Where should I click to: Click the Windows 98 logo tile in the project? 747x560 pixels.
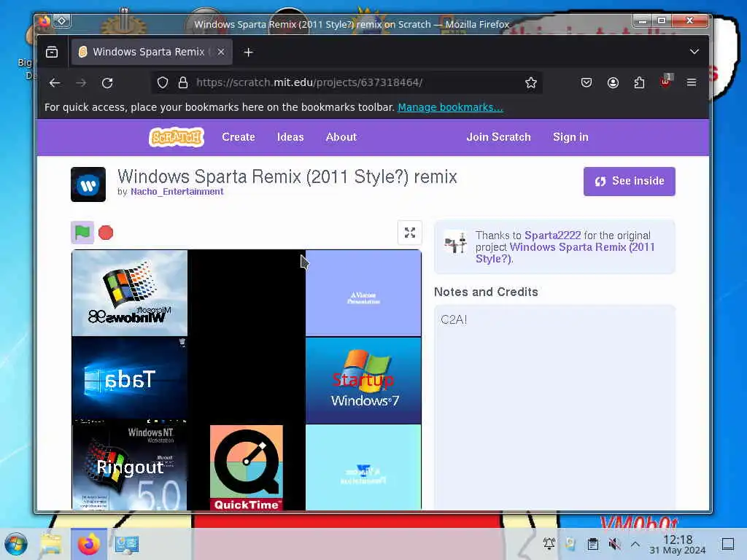click(x=129, y=293)
